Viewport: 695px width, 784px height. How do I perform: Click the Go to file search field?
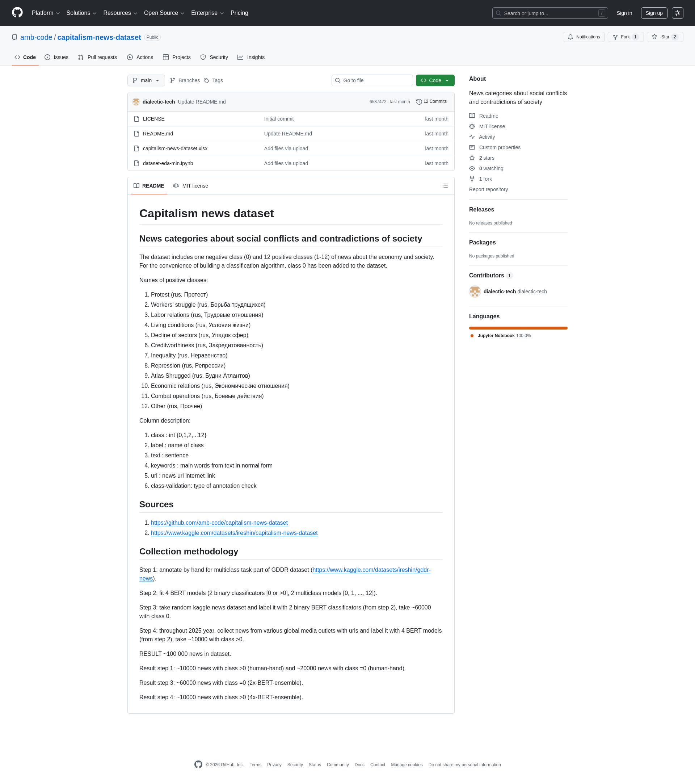(x=372, y=80)
